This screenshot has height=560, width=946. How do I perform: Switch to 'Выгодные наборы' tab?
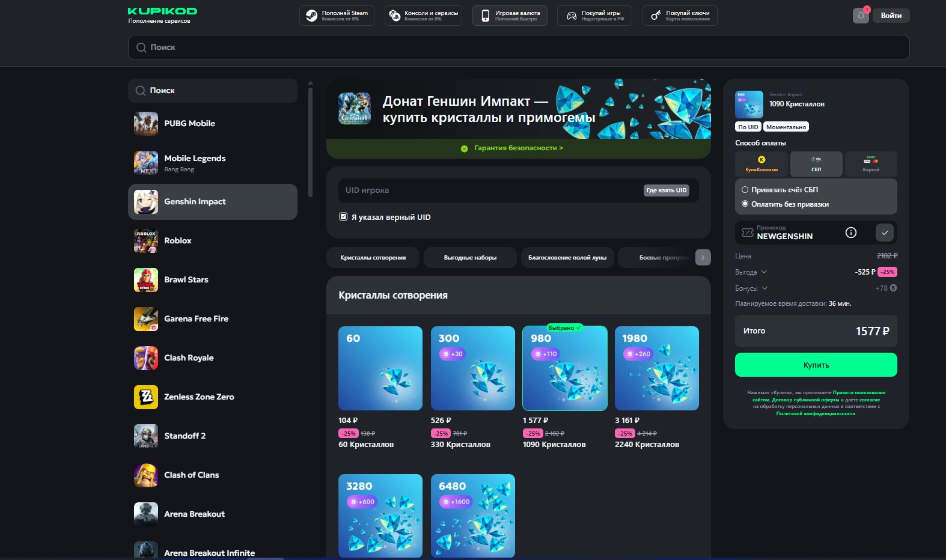point(470,257)
